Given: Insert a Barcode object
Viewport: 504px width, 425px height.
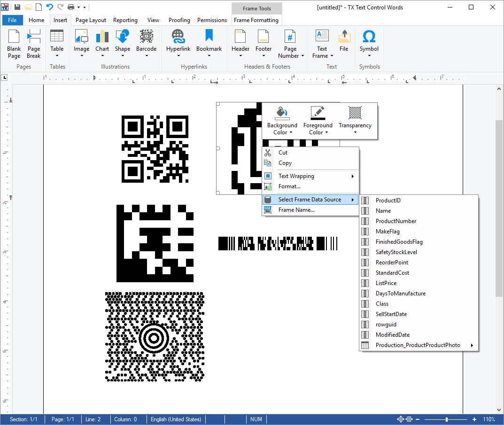Looking at the screenshot, I should coord(146,44).
